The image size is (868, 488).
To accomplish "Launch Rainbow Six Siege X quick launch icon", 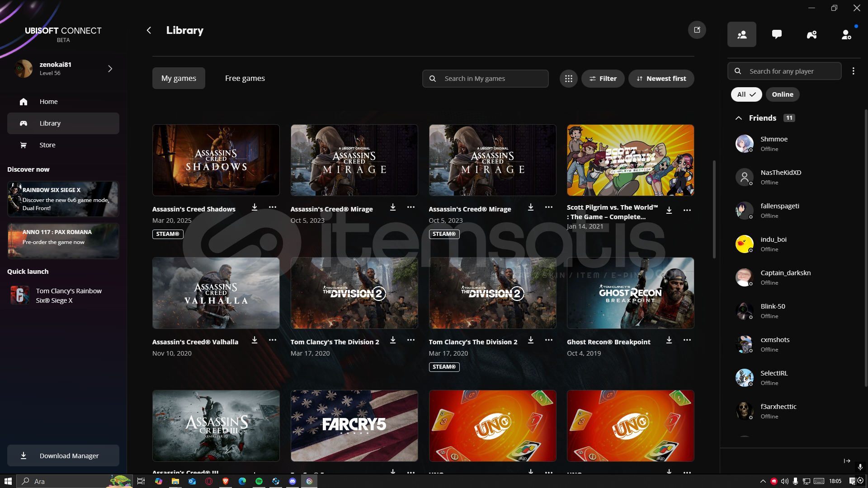I will (x=19, y=296).
